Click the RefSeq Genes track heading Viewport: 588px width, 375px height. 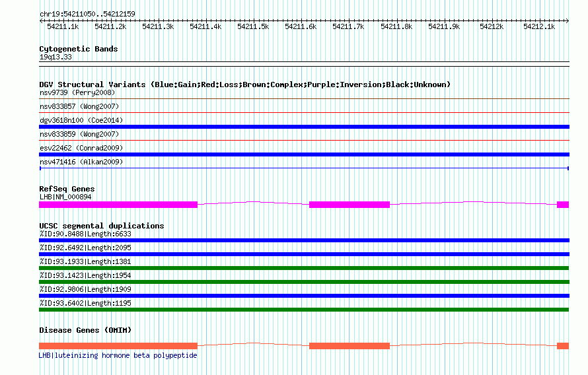coord(67,189)
